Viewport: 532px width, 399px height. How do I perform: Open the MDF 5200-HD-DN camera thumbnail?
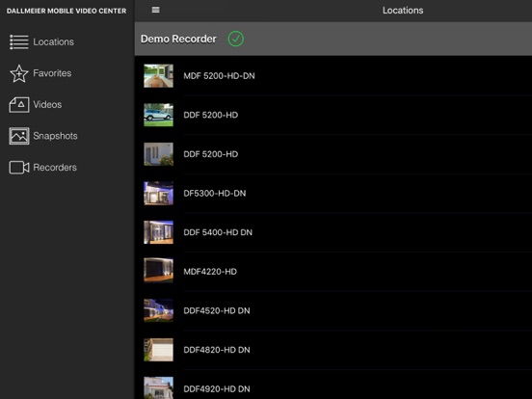tap(158, 76)
